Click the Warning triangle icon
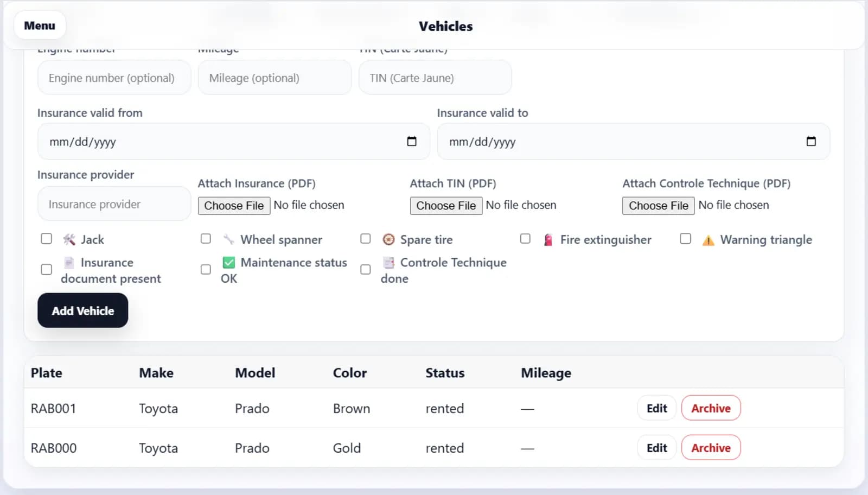 pos(708,240)
